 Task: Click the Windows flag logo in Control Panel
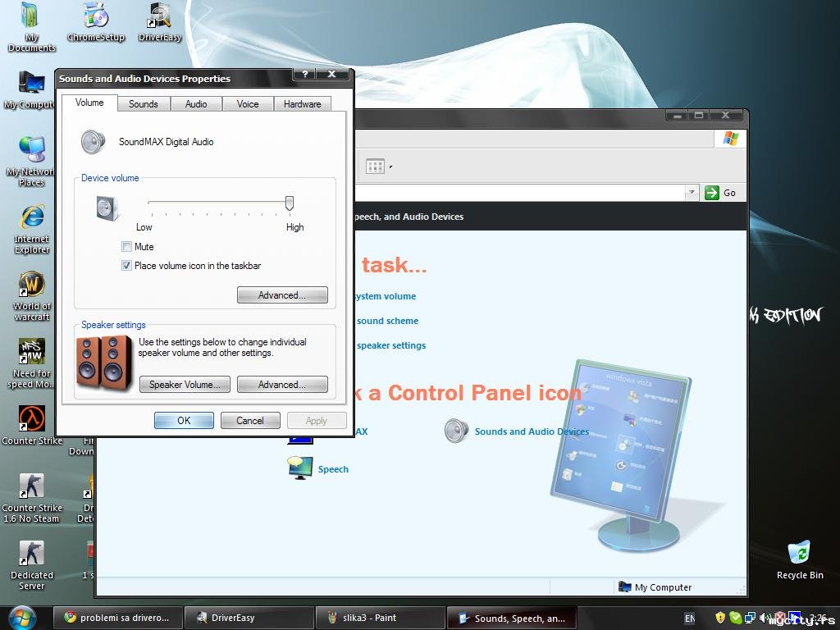click(730, 138)
